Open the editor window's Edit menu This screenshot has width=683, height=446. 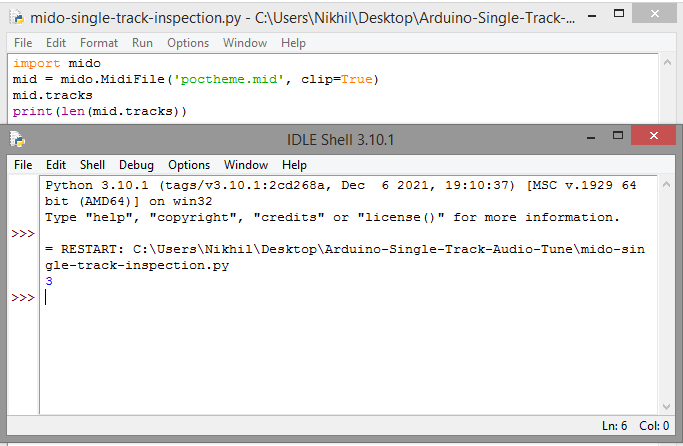(x=56, y=43)
